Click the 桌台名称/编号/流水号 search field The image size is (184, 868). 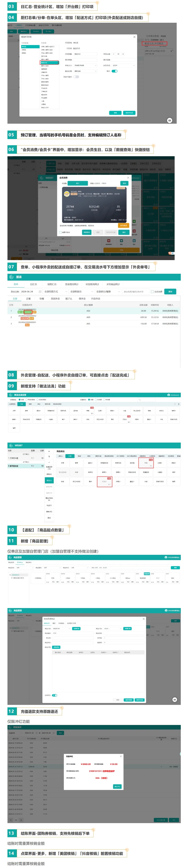click(136, 291)
